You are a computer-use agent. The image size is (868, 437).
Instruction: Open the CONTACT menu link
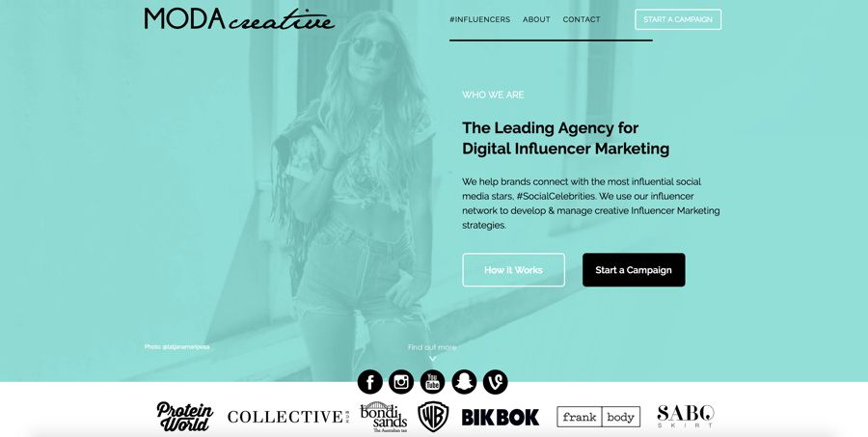pos(582,19)
